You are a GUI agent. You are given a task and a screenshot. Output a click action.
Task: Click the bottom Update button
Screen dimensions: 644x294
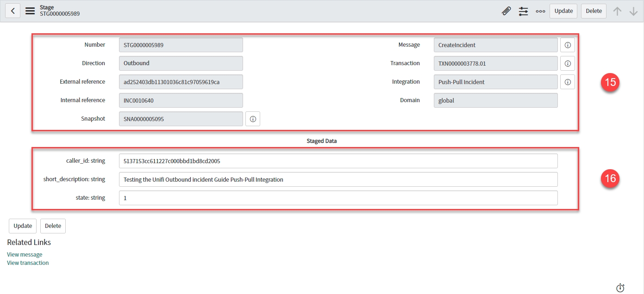coord(23,226)
